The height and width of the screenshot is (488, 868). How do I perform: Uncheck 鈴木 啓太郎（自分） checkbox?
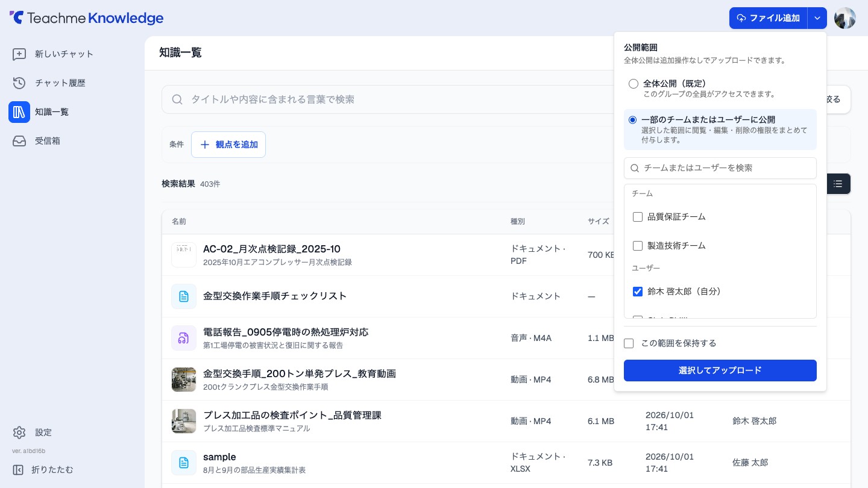[x=638, y=292]
